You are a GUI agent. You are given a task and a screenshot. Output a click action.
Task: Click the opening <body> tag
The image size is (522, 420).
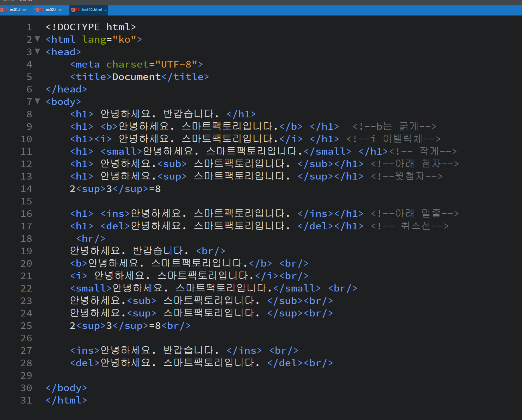63,102
